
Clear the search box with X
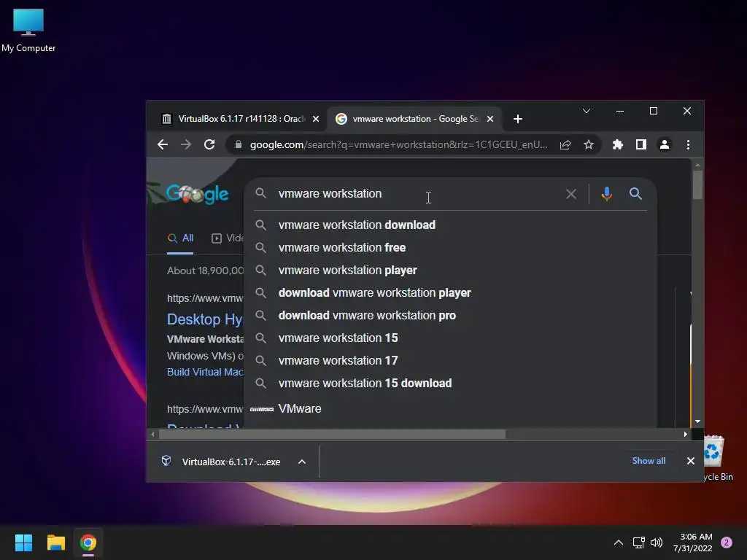[x=570, y=194]
